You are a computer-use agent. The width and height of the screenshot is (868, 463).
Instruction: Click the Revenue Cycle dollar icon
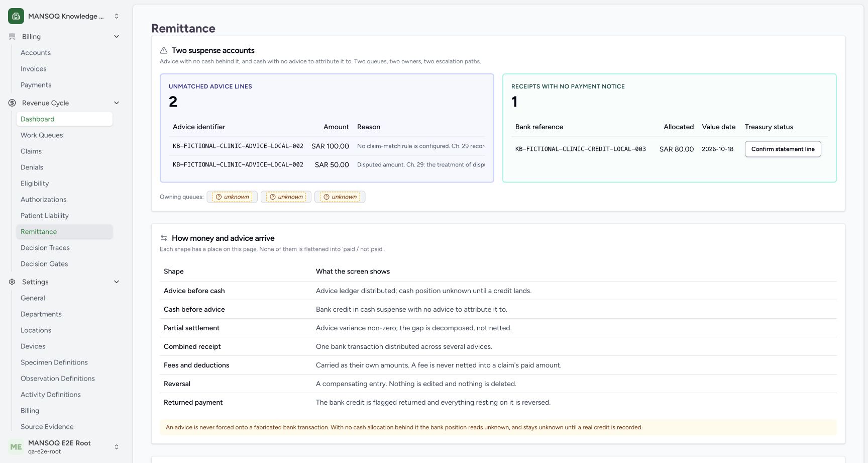pos(12,103)
